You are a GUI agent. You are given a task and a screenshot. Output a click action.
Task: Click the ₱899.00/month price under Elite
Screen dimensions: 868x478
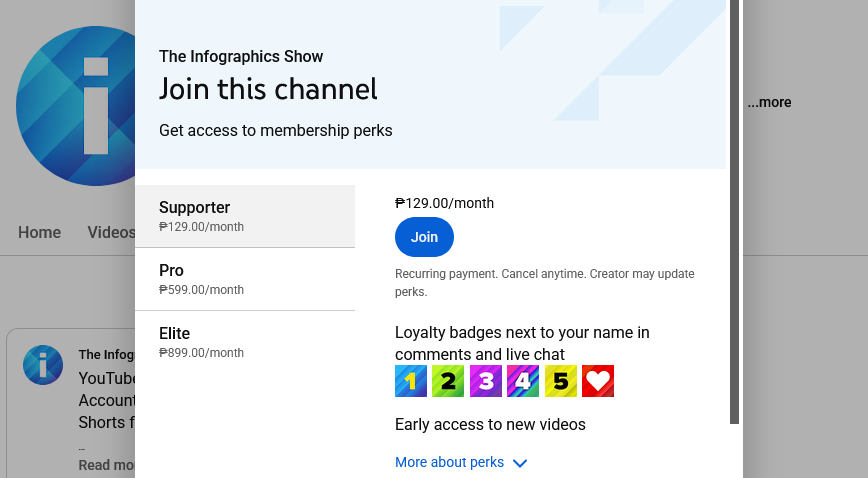[201, 353]
